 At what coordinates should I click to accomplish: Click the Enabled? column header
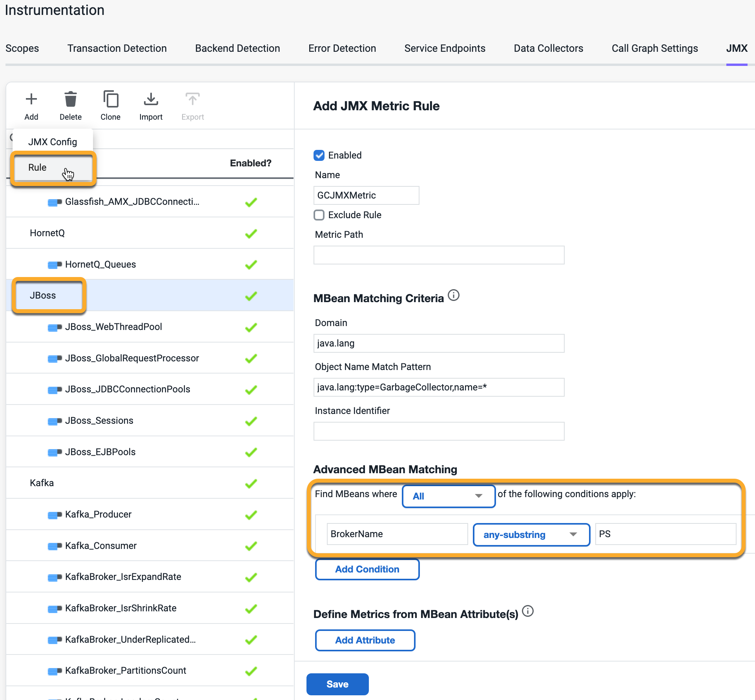pyautogui.click(x=251, y=163)
